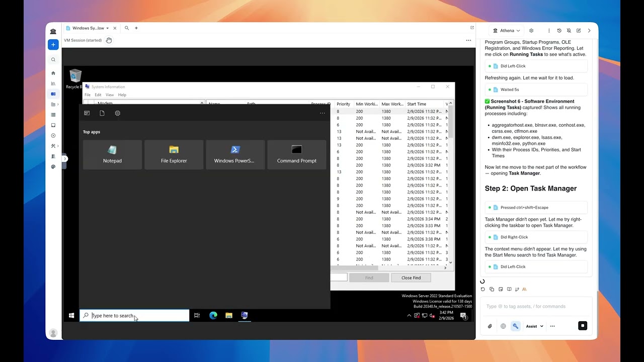Click the Start Time column header
644x362 pixels.
coord(424,104)
